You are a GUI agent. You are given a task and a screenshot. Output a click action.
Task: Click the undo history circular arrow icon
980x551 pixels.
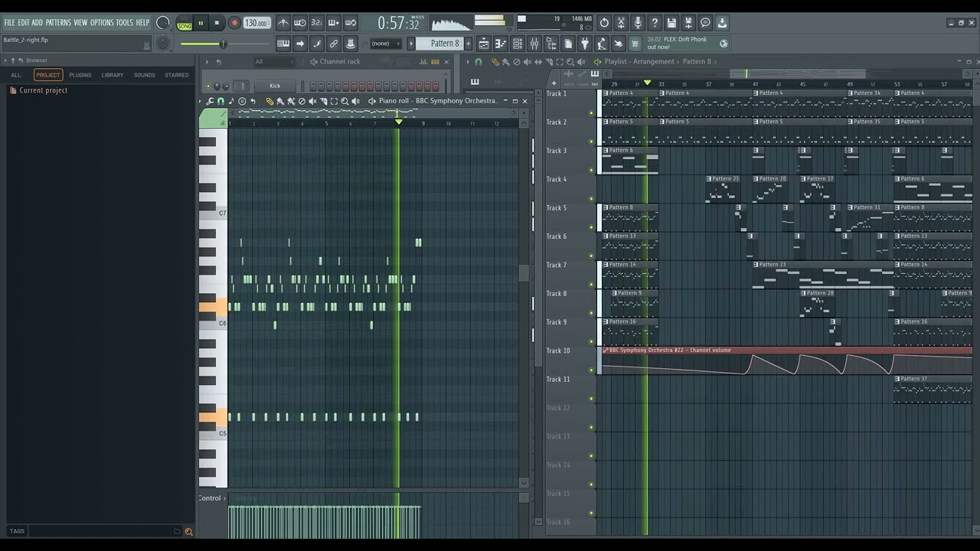(x=604, y=23)
